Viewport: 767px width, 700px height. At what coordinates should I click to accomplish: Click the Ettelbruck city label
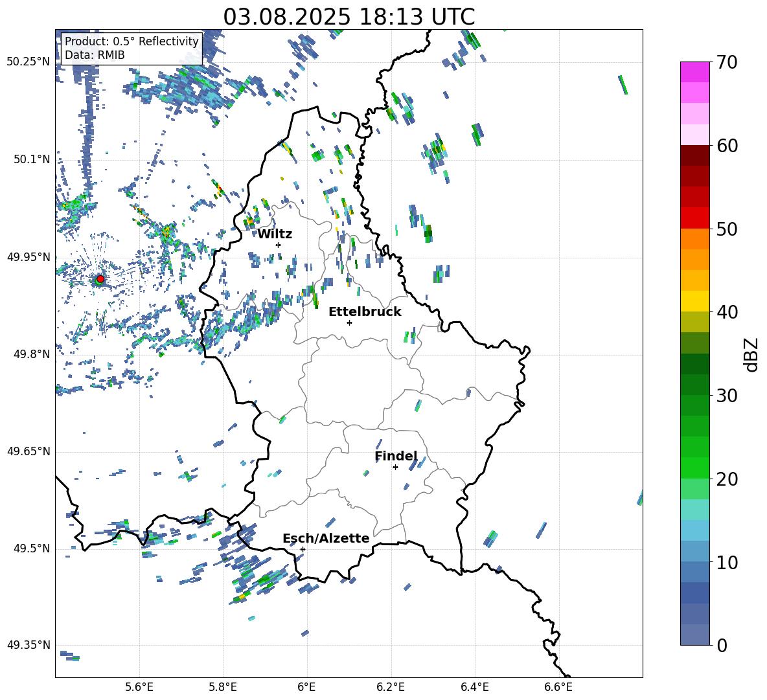click(365, 312)
